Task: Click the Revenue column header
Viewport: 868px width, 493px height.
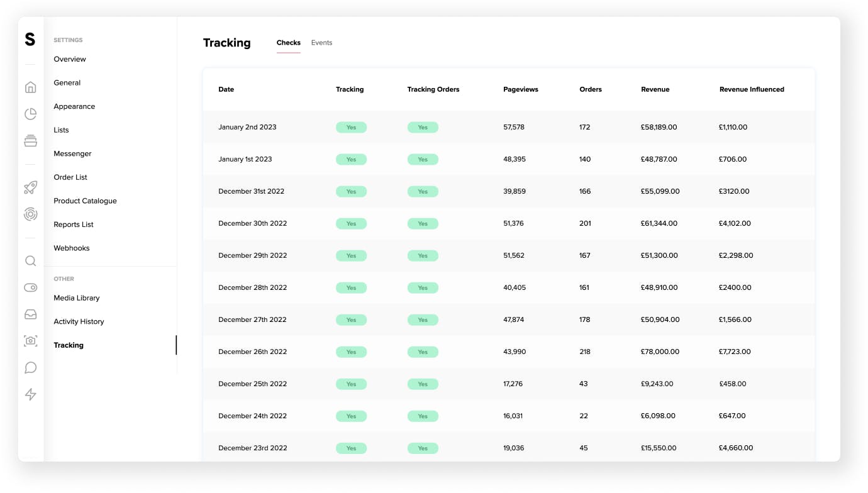Action: pyautogui.click(x=655, y=89)
